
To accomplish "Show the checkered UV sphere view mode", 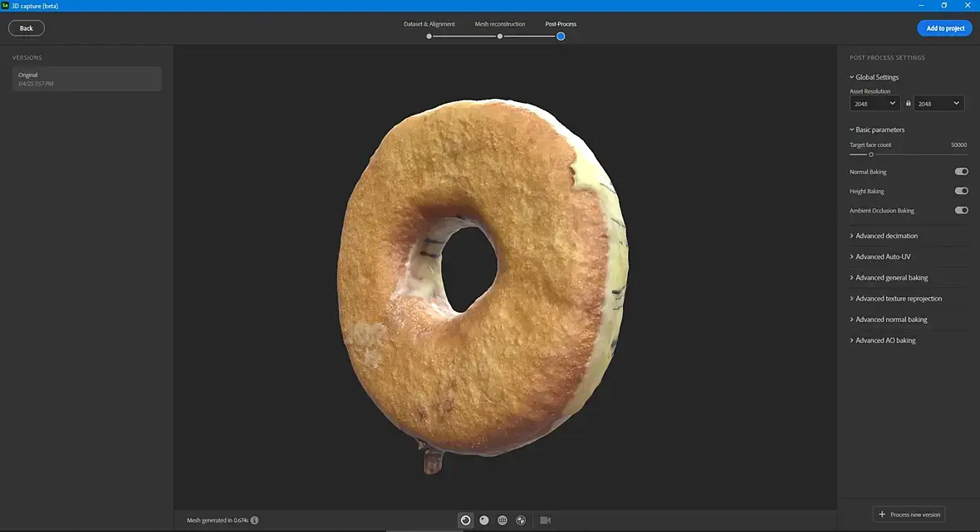I will [x=521, y=520].
